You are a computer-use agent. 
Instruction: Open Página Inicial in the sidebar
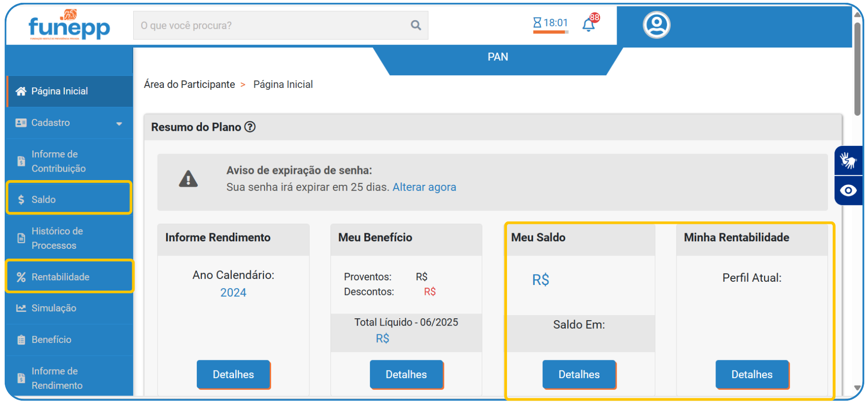[x=70, y=91]
